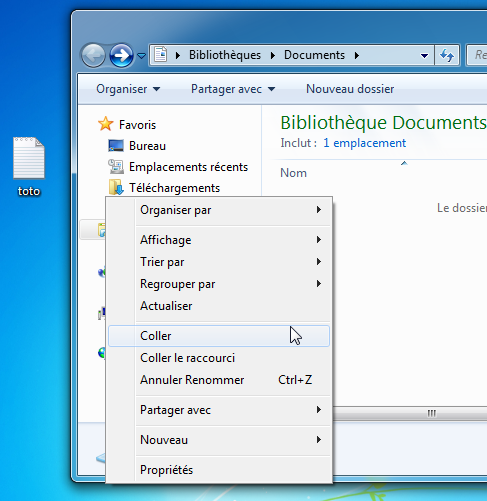Click the refresh button beside address bar
Viewport: 487px width, 501px height.
447,55
